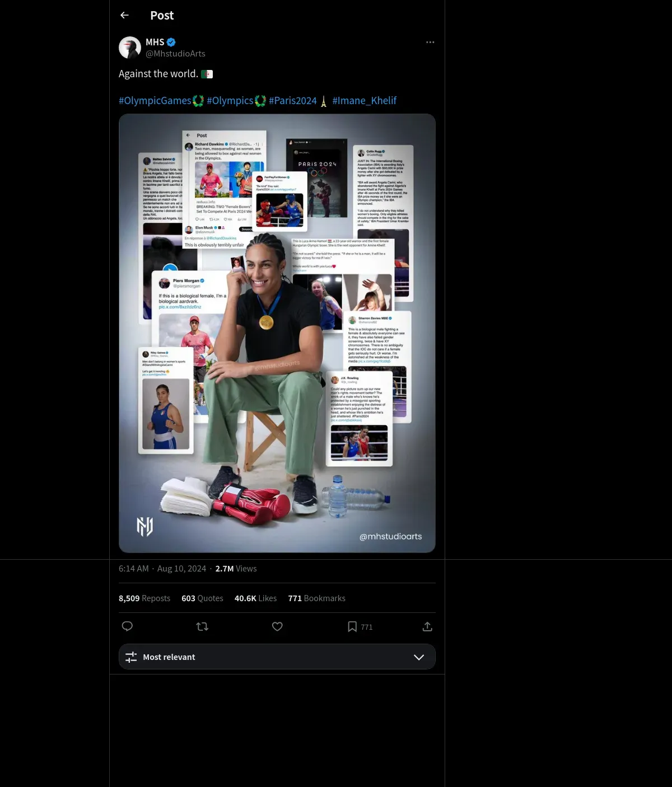Click the blue verified badge

pos(171,42)
